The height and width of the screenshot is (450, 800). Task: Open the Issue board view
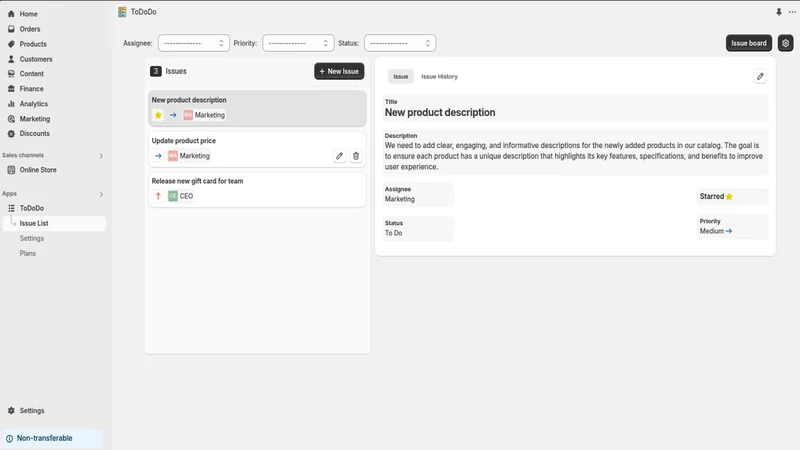coord(748,43)
